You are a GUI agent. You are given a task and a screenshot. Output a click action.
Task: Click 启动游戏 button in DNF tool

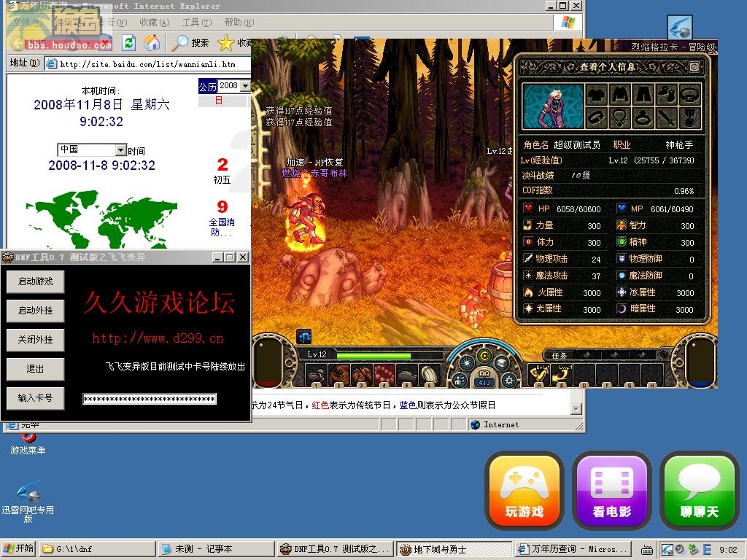tap(35, 281)
